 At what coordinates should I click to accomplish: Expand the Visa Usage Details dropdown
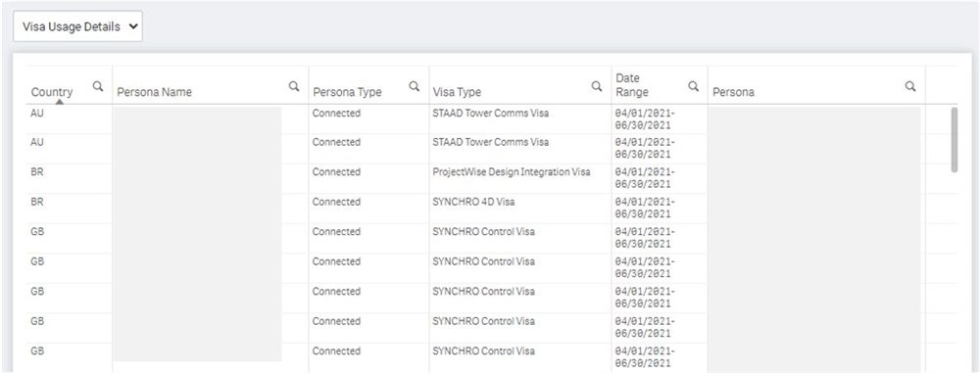pyautogui.click(x=77, y=26)
